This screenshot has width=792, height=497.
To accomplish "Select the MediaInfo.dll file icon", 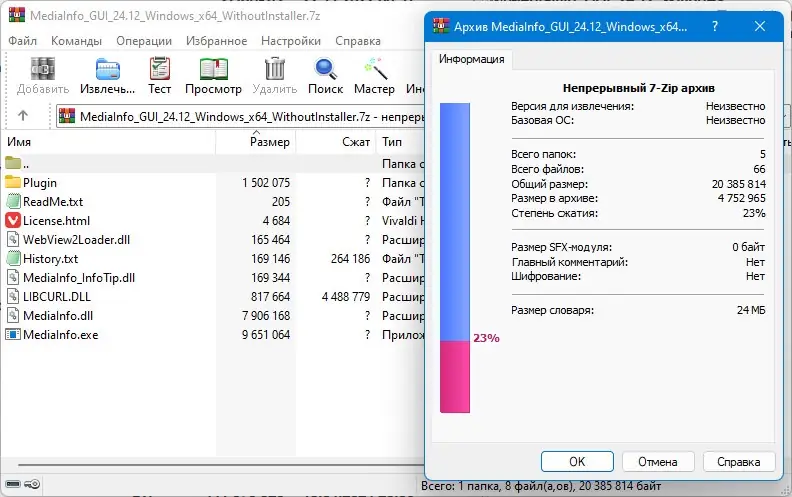I will (x=13, y=316).
